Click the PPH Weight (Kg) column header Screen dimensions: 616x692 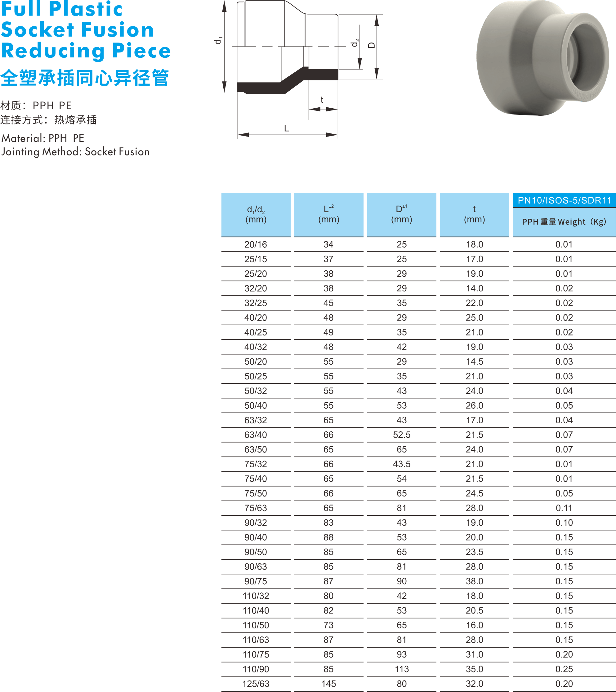[x=564, y=222]
